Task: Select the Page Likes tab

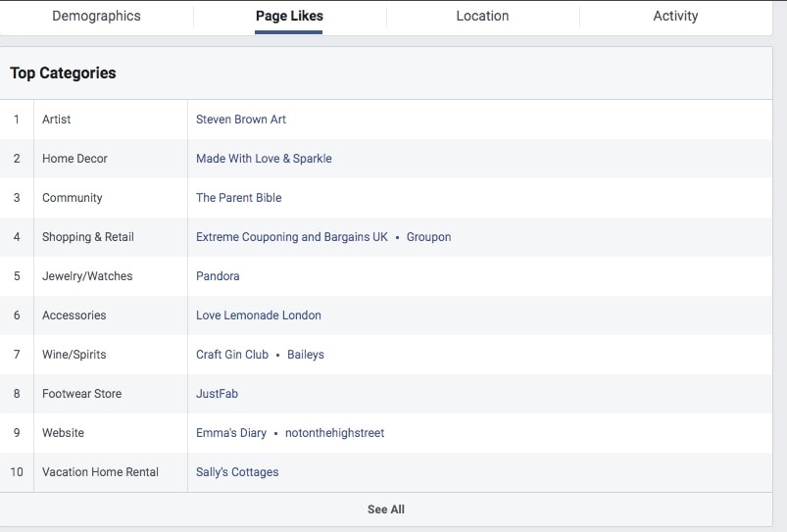Action: 289,16
